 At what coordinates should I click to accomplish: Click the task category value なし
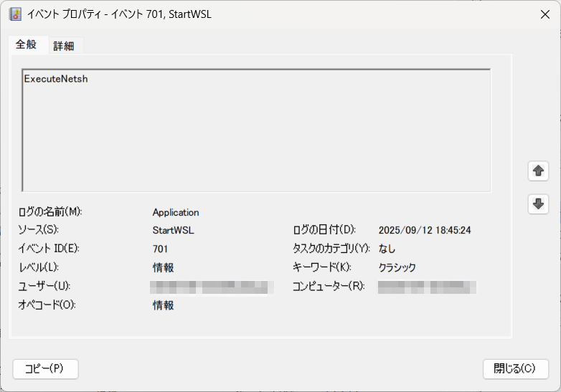[x=387, y=249]
